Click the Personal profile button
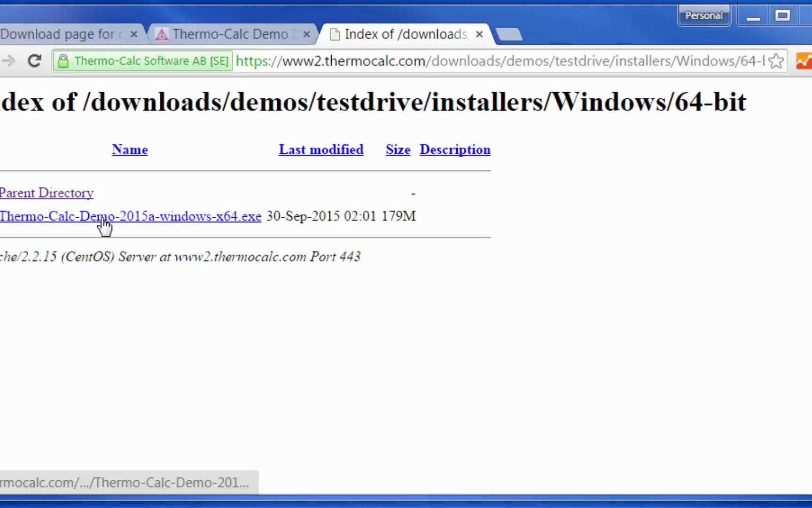The image size is (812, 508). (x=703, y=16)
